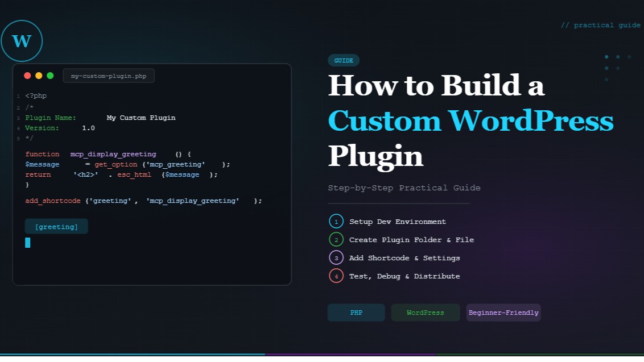Click the 'Plugin' heading word
Image resolution: width=644 pixels, height=362 pixels.
point(375,157)
